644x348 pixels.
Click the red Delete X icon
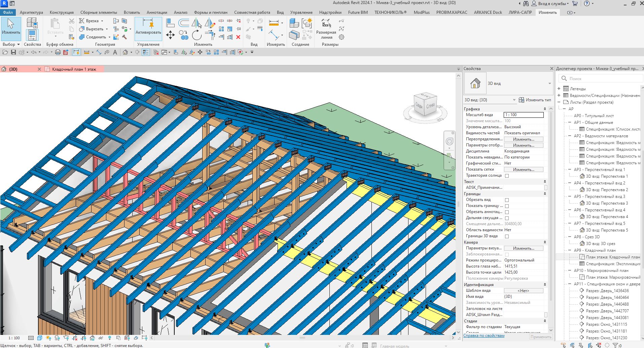coord(238,37)
